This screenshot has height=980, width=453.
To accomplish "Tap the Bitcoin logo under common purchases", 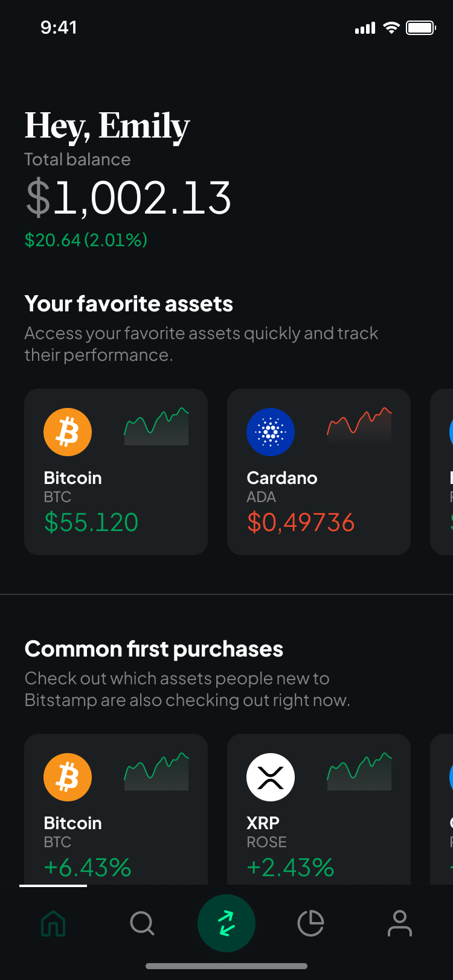I will (x=68, y=777).
